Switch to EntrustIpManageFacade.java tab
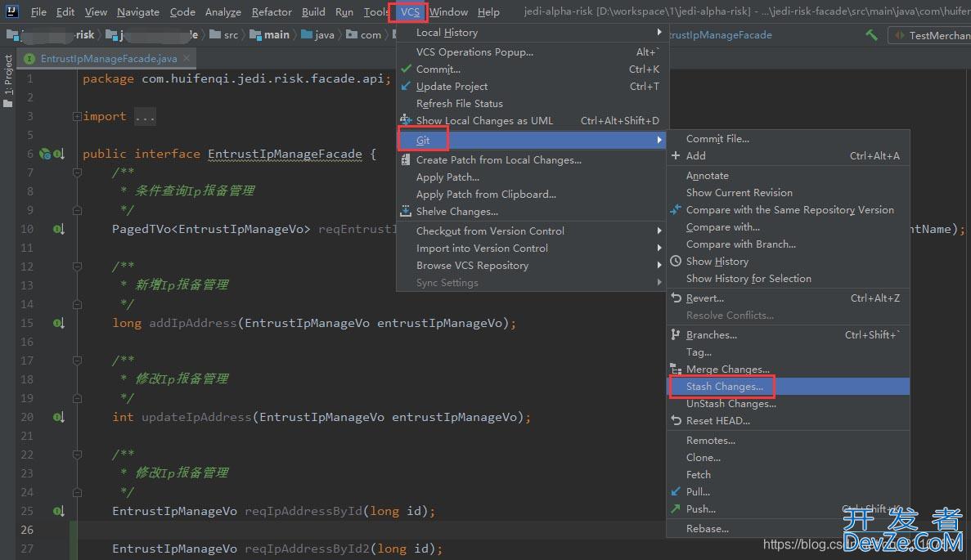The height and width of the screenshot is (560, 971). (108, 59)
